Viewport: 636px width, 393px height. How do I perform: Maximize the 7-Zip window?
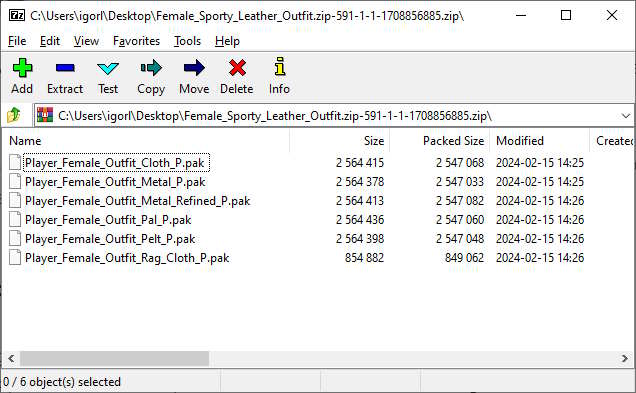tap(566, 15)
